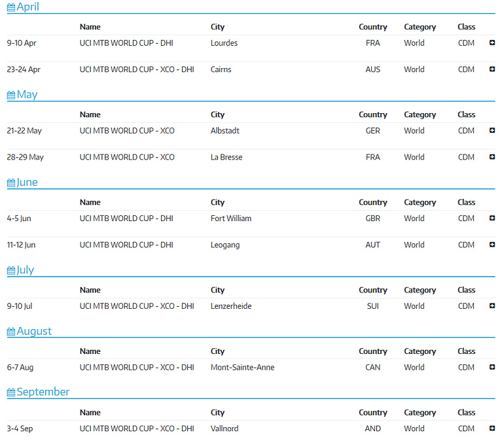The width and height of the screenshot is (504, 437).
Task: Click the 21-22 May date
Action: pos(24,131)
